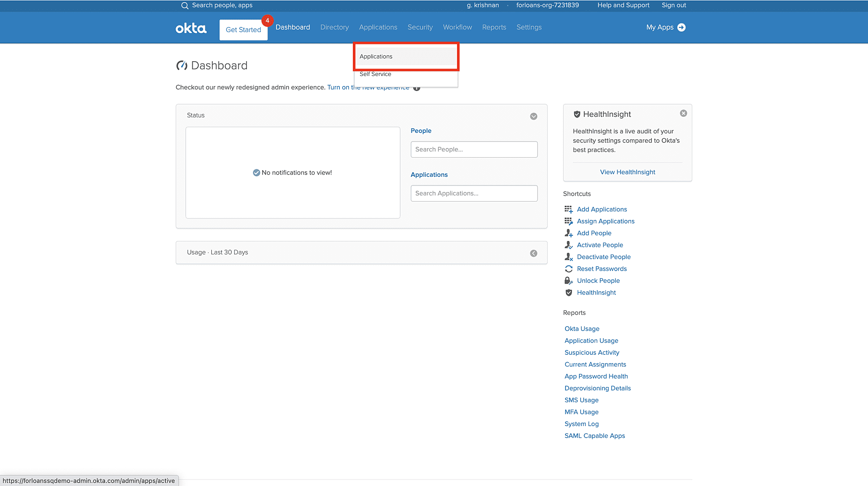Click the Search People input field
868x486 pixels.
tap(474, 149)
